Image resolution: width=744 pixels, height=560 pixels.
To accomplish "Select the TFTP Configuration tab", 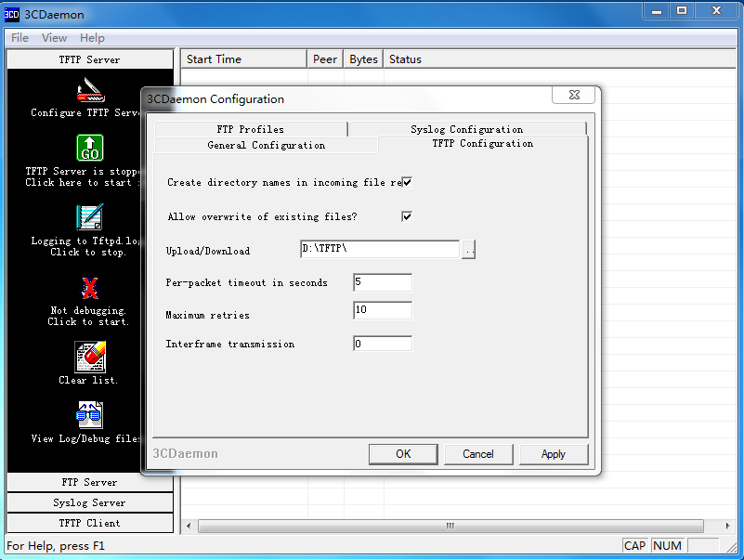I will pyautogui.click(x=483, y=143).
